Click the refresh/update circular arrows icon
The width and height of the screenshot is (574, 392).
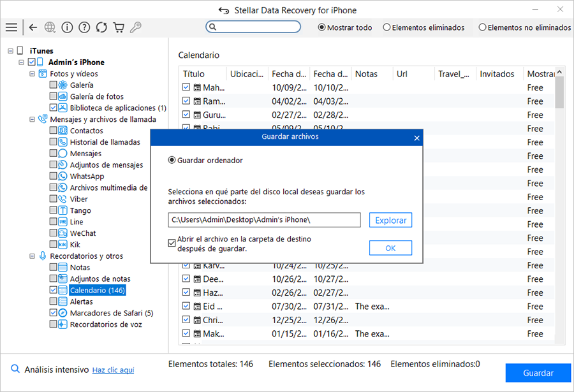[x=101, y=27]
